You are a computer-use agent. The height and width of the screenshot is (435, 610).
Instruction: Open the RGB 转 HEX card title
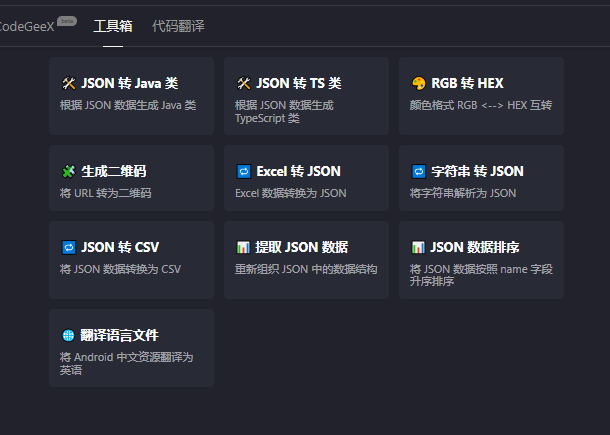(467, 83)
